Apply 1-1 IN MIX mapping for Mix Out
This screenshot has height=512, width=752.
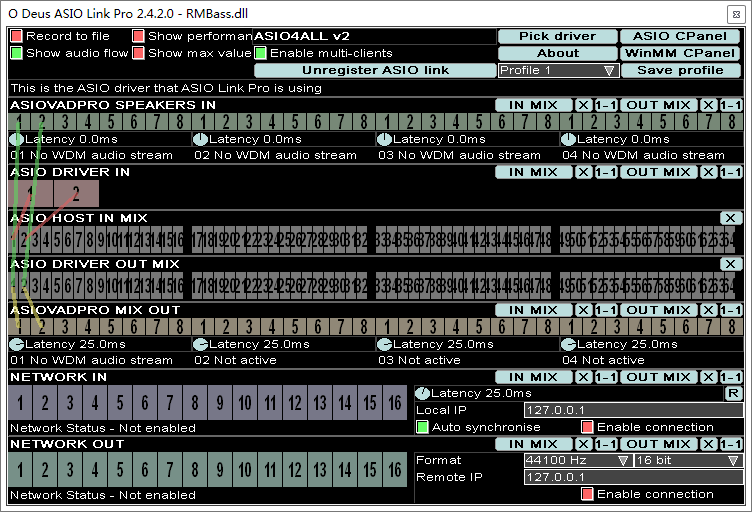(x=606, y=310)
